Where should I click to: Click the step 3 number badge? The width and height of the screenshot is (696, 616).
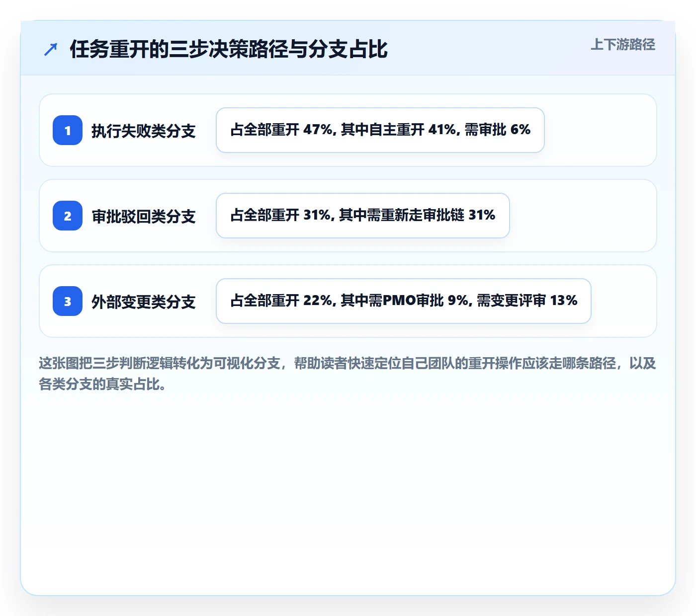(68, 301)
